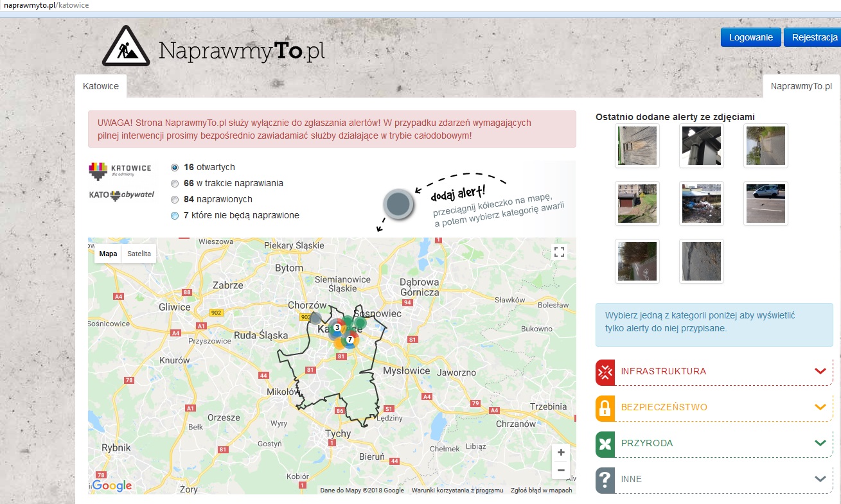
Task: Click the green map marker below Sosnowiec label
Action: click(x=360, y=322)
